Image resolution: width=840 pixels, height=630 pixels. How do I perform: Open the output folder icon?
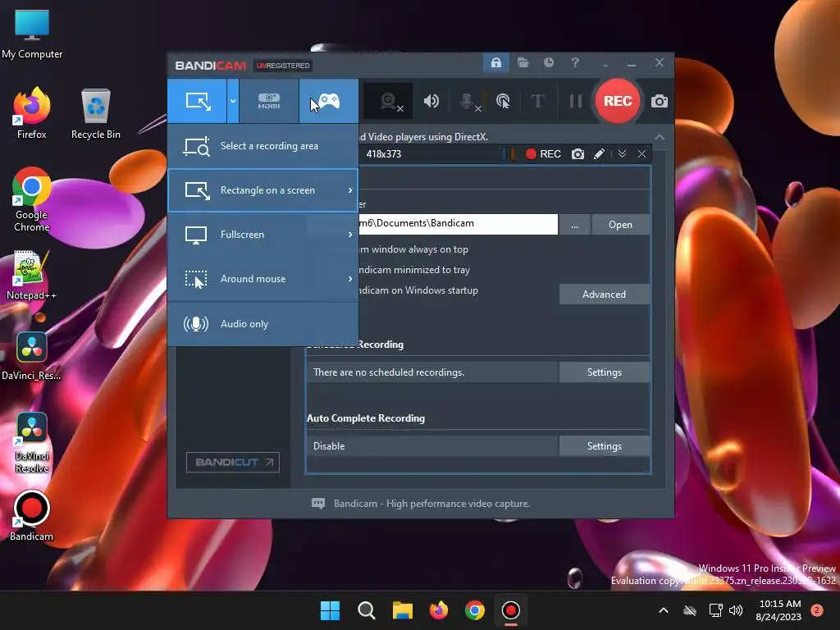523,62
